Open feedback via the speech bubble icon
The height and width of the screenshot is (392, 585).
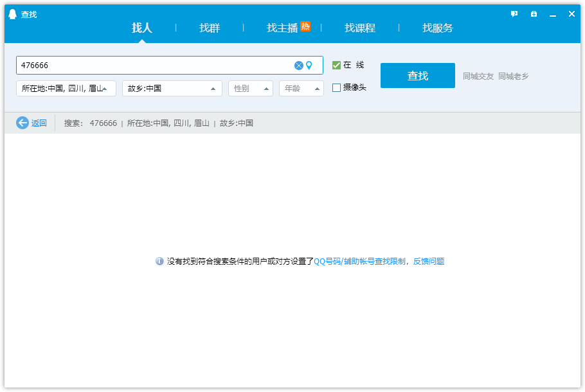coord(514,13)
